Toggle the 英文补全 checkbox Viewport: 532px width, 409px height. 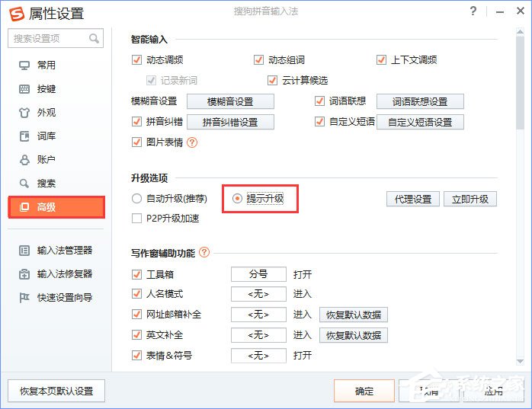[x=136, y=335]
